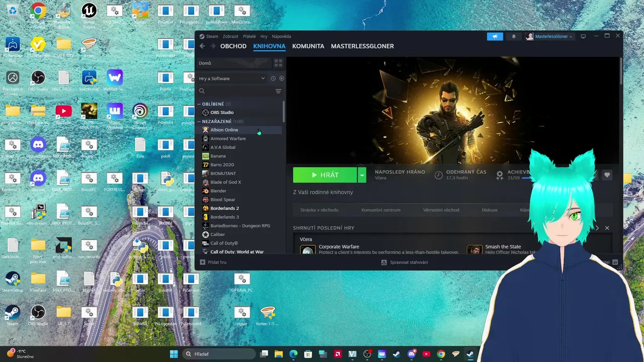Close the Shrnutí poslední hry section
The width and height of the screenshot is (644, 362).
tap(607, 228)
